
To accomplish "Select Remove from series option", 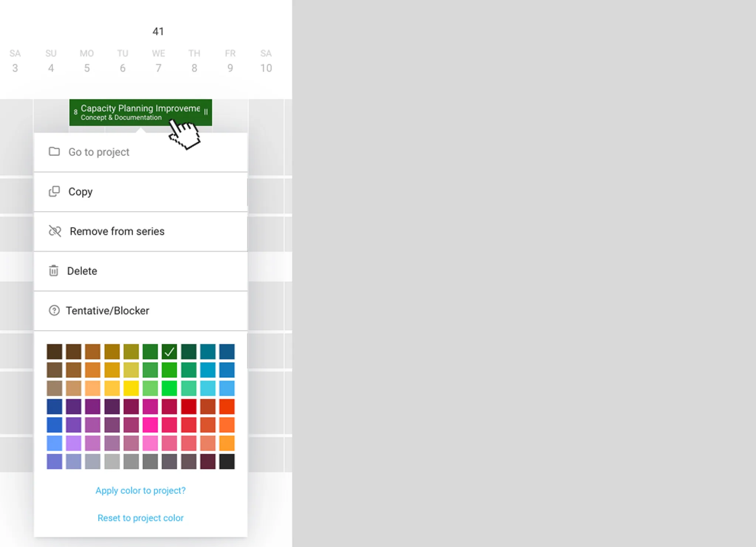I will tap(141, 231).
